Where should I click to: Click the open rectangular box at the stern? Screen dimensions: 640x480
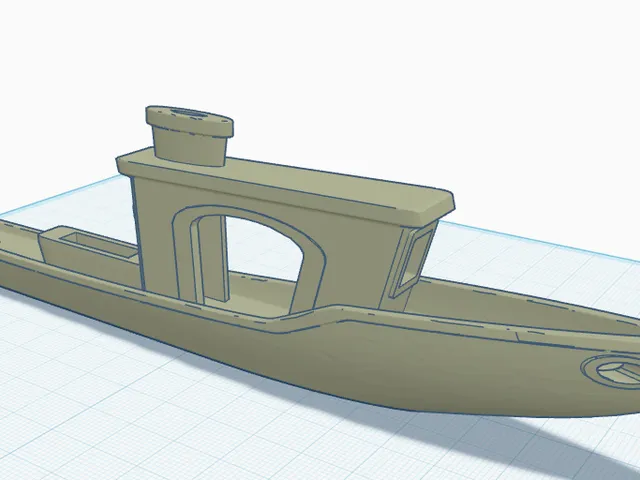90,251
